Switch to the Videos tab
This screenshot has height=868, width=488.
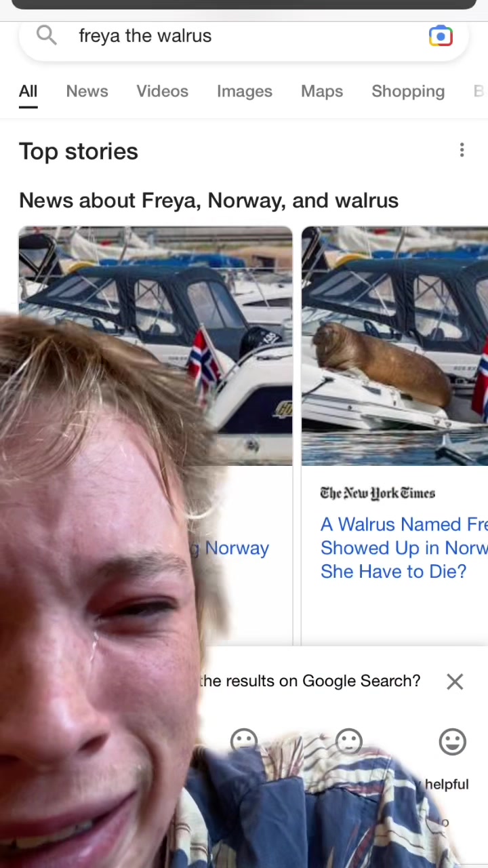coord(162,91)
